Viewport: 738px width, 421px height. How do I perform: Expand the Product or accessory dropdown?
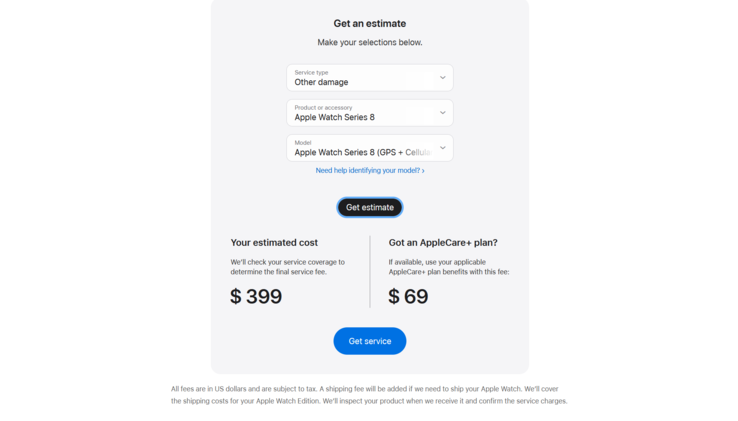[x=362, y=113]
